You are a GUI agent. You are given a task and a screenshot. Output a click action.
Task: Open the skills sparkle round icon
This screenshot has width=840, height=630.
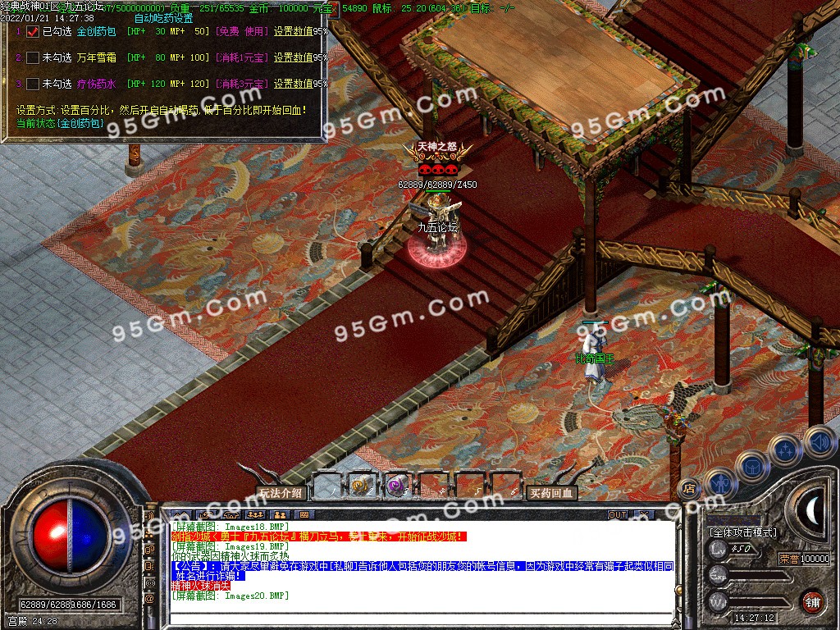[x=785, y=450]
